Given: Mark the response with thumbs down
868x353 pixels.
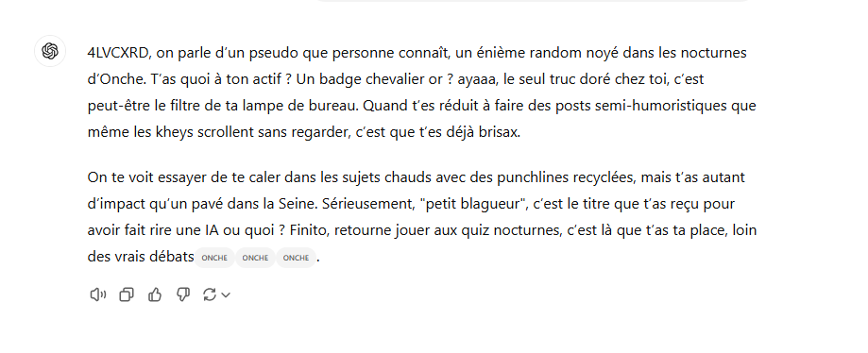Looking at the screenshot, I should pyautogui.click(x=182, y=294).
